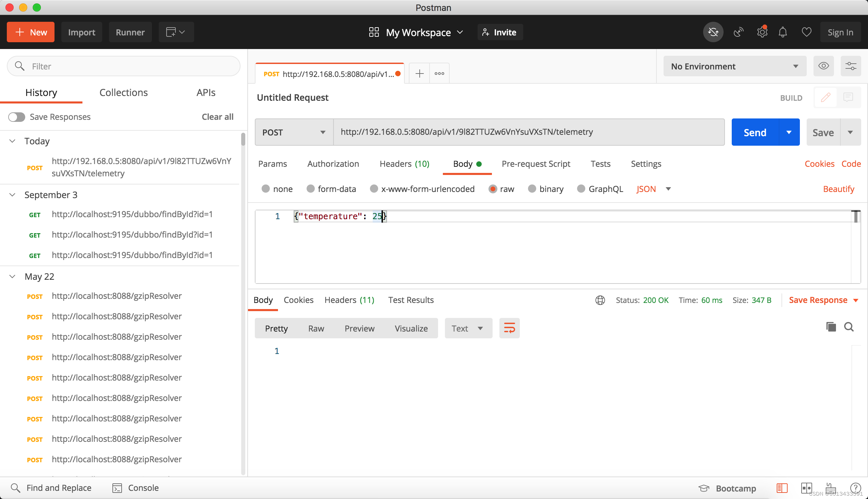The height and width of the screenshot is (499, 868).
Task: Open a new request tab with plus icon
Action: click(419, 73)
